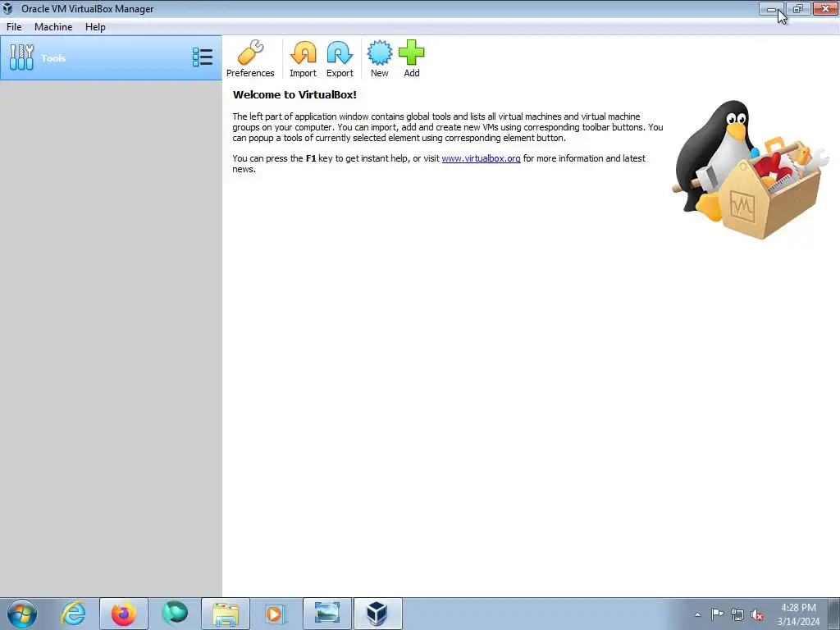Viewport: 840px width, 630px height.
Task: Click the Welcome to VirtualBox! heading
Action: point(294,95)
